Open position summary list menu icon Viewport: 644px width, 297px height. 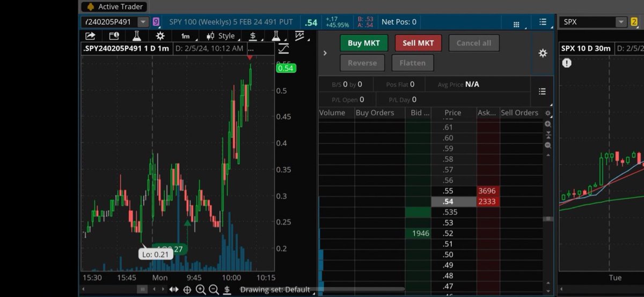click(x=542, y=91)
